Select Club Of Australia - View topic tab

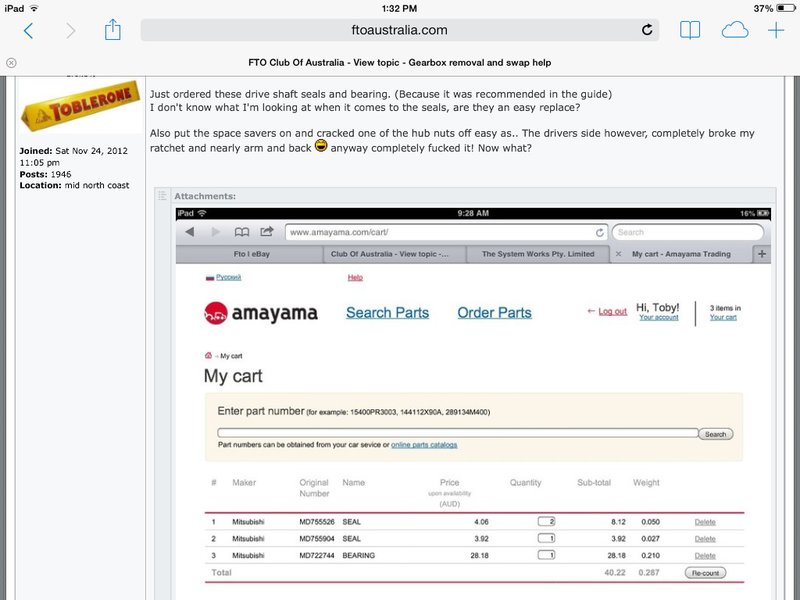tap(390, 254)
